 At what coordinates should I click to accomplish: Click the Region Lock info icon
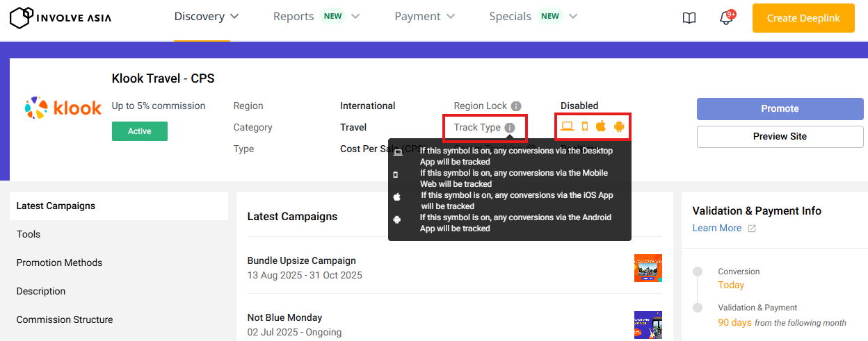[516, 106]
